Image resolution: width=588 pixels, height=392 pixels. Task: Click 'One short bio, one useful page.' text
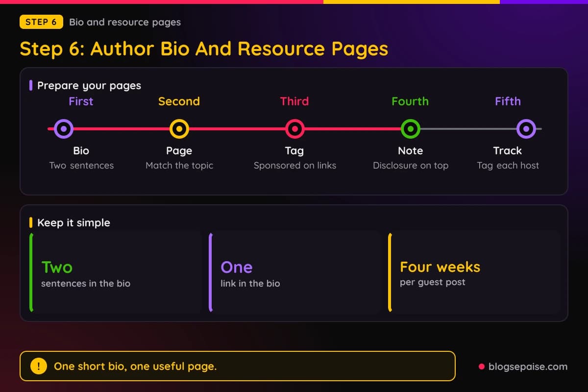[135, 367]
